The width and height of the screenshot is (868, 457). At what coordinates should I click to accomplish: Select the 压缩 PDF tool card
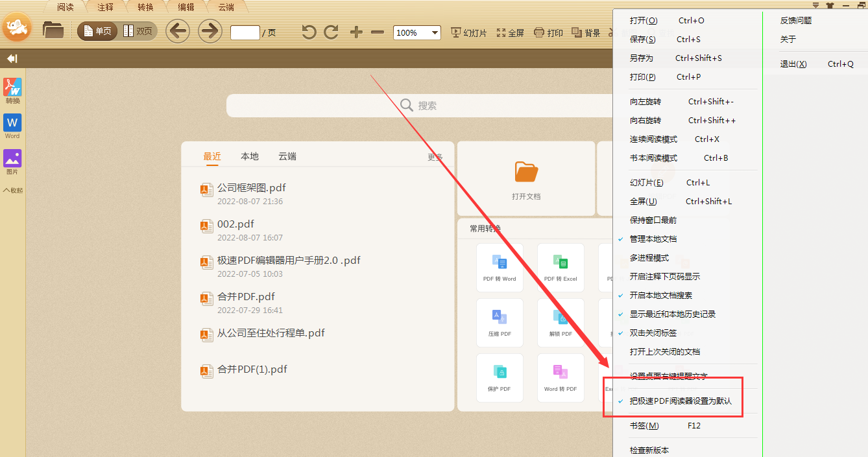click(x=500, y=323)
